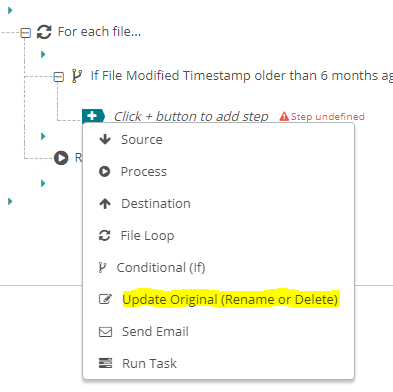Image resolution: width=393 pixels, height=392 pixels.
Task: Click the Click + button to add step text
Action: click(191, 116)
